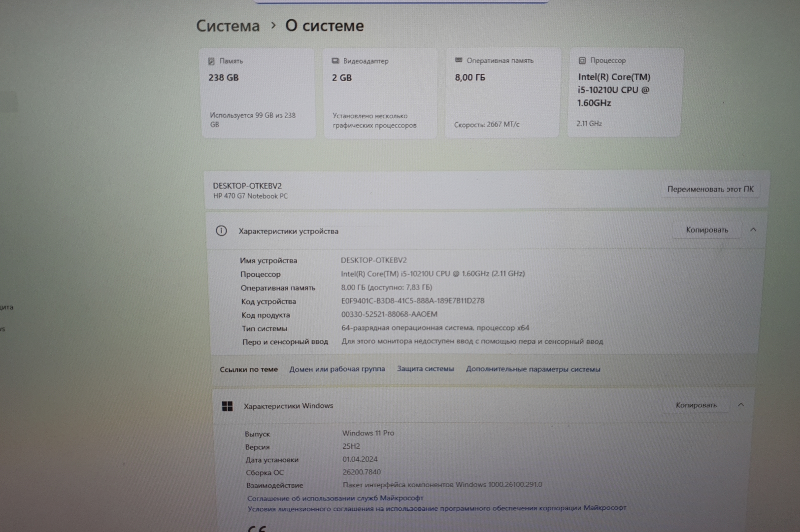This screenshot has width=800, height=532.
Task: Click the Характеристики Windows header title
Action: click(x=288, y=406)
